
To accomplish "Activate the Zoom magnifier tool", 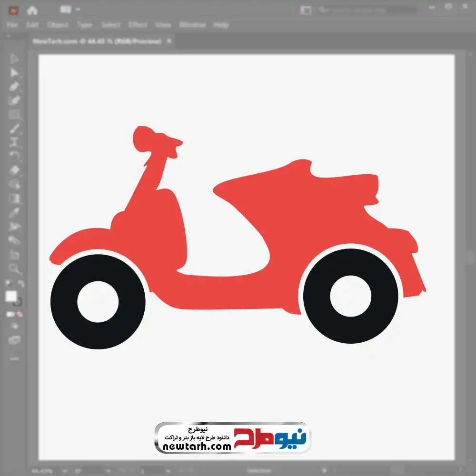I will pos(15,269).
